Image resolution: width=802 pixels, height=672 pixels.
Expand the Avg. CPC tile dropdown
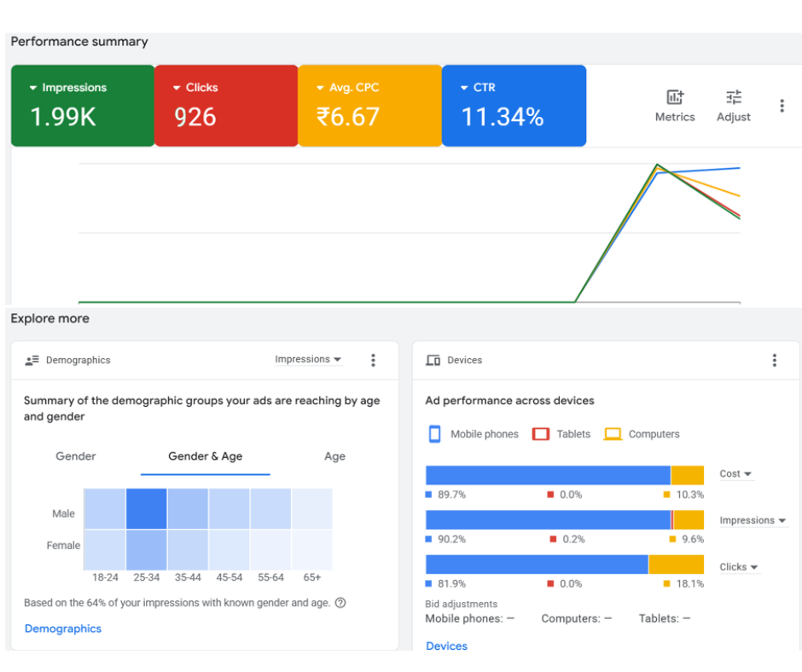[x=321, y=88]
